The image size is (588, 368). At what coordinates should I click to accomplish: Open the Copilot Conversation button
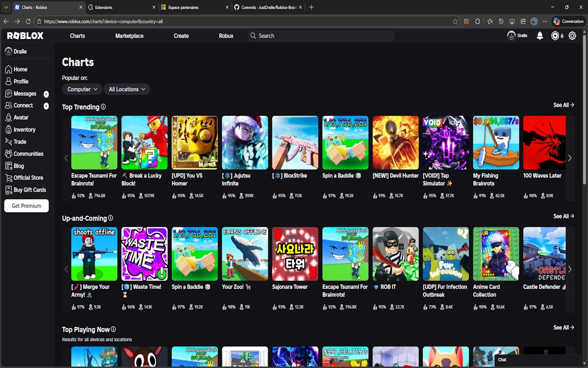tap(569, 21)
